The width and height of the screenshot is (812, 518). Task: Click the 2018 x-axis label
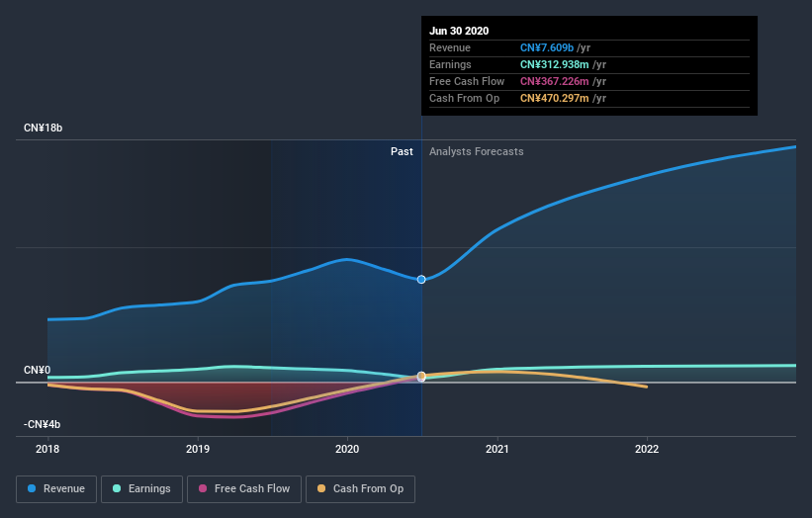47,449
